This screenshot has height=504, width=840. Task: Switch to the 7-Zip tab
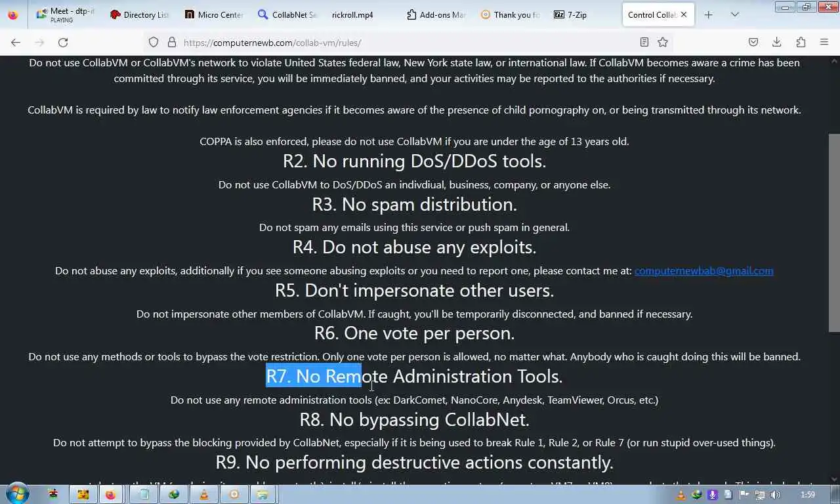[x=584, y=14]
